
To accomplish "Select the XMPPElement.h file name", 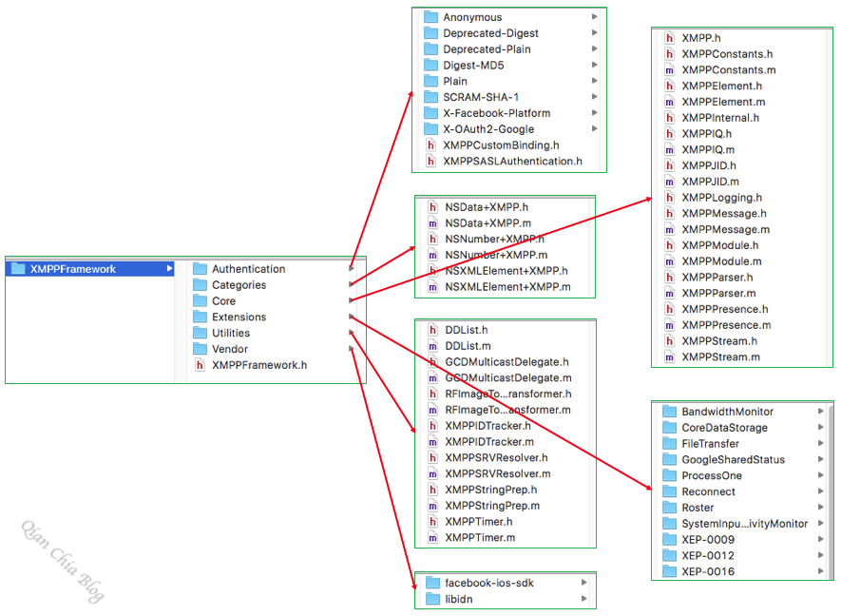I will tap(721, 86).
